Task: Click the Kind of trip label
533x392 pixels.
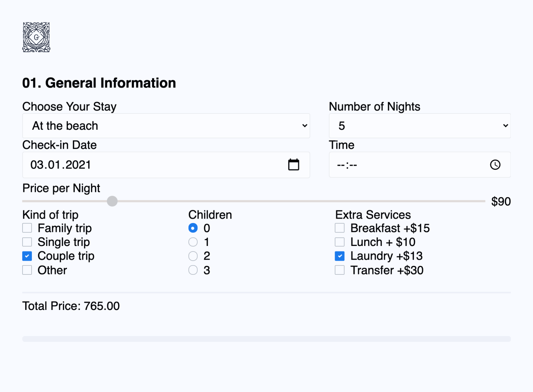Action: coord(50,215)
